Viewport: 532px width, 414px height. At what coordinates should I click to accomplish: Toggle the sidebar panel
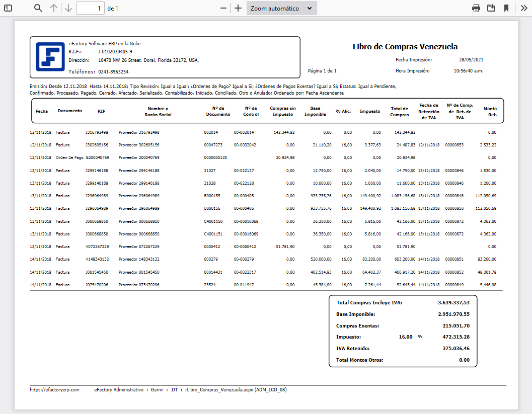pos(8,8)
